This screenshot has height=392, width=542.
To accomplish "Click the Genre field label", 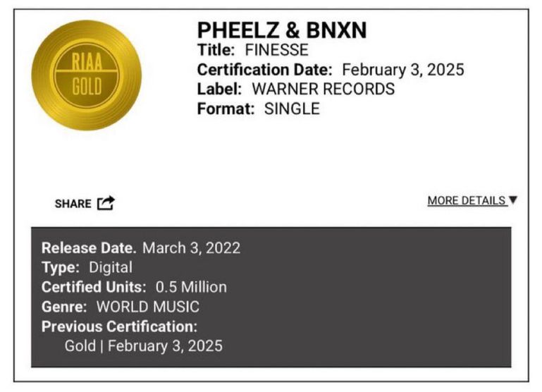I will 65,307.
